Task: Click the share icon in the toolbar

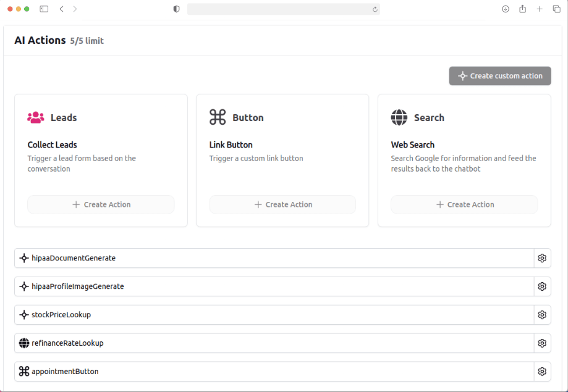Action: [522, 9]
